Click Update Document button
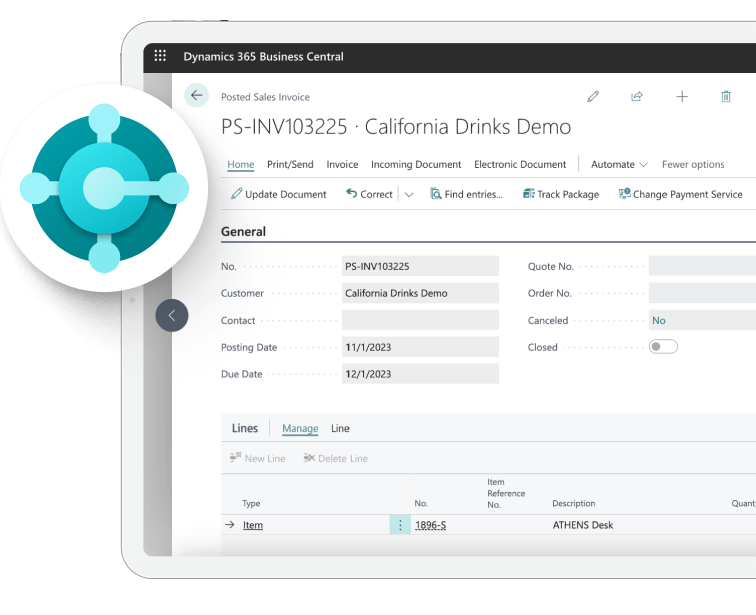Screen dimensions: 756x615 pos(279,195)
